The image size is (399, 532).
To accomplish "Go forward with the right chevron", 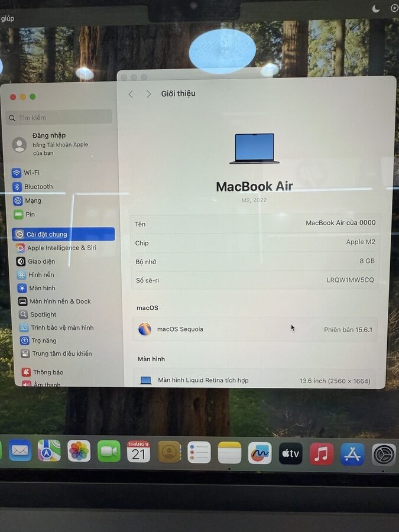I will pyautogui.click(x=148, y=94).
